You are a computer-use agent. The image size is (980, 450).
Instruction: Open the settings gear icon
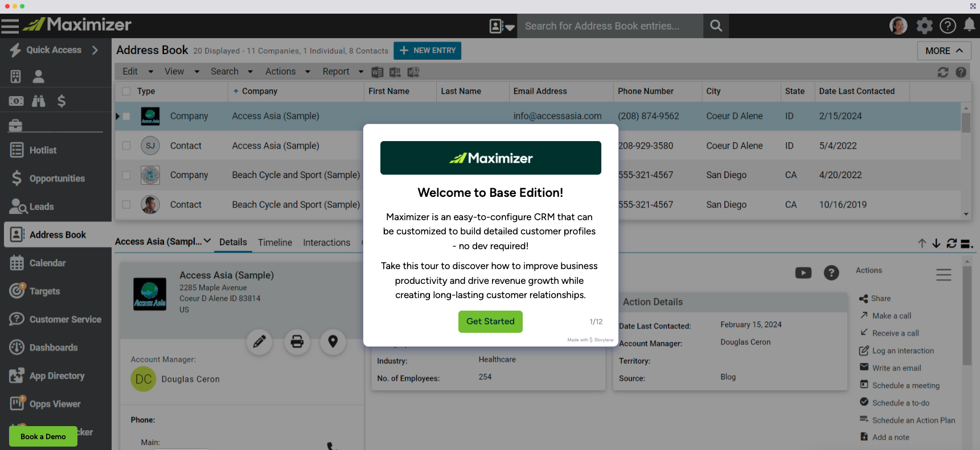pyautogui.click(x=924, y=26)
